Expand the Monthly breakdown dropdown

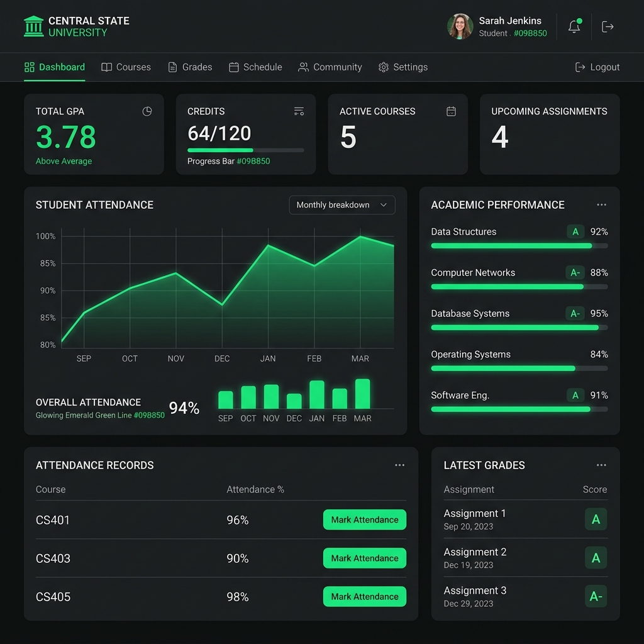coord(342,205)
